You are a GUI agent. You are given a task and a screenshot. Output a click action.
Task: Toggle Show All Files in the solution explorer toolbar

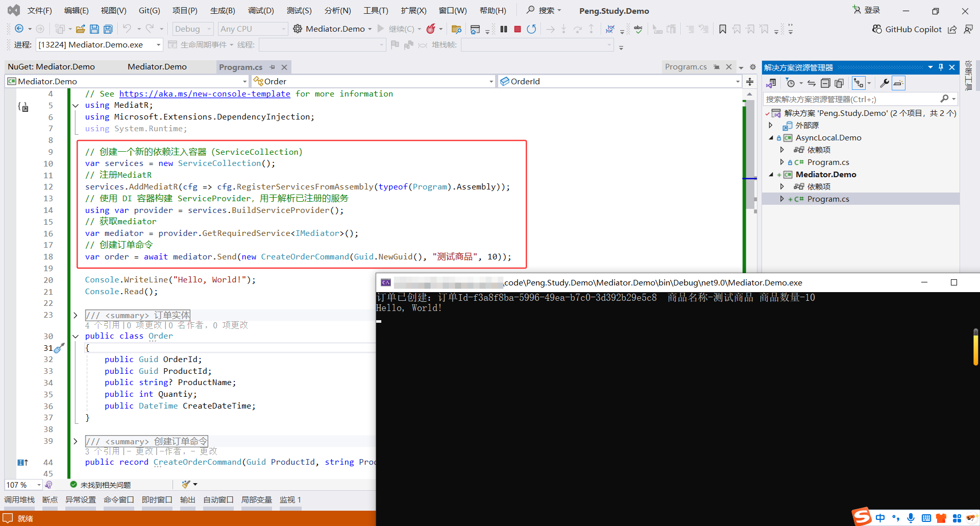point(839,83)
